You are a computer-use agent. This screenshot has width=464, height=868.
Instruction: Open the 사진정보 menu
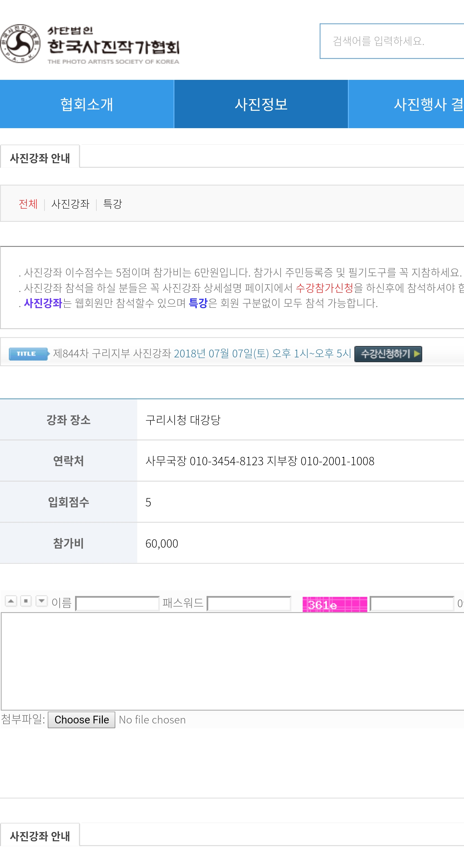261,104
